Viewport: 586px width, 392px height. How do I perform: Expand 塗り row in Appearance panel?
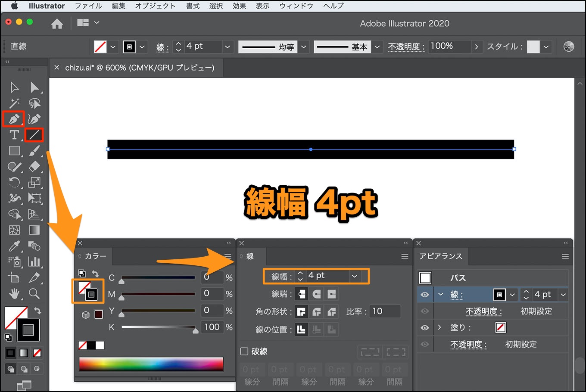[439, 327]
